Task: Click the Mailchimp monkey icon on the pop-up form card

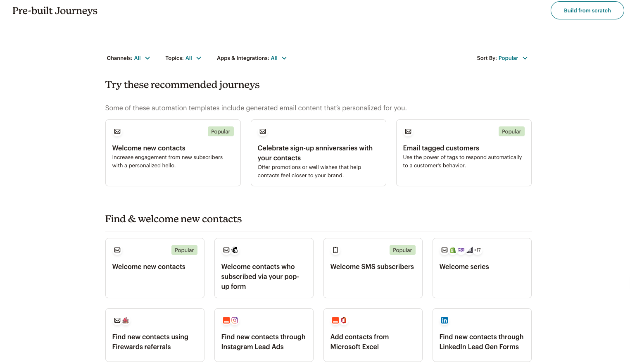Action: tap(235, 250)
